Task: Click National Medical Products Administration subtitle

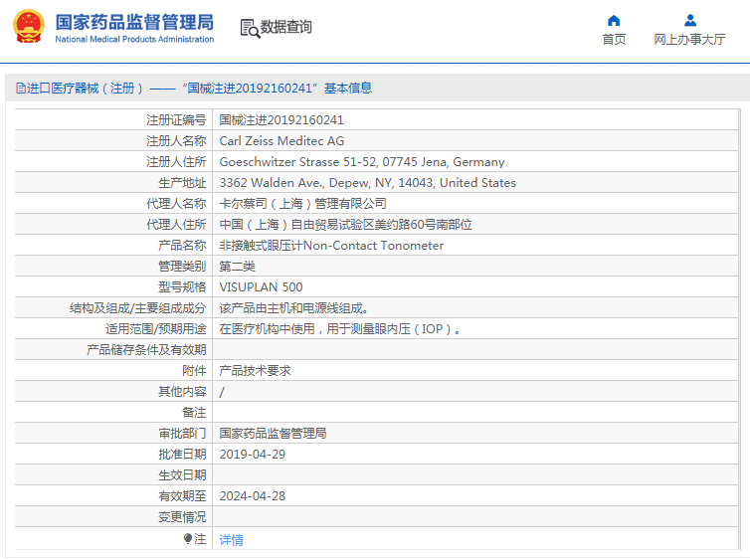Action: (x=134, y=39)
